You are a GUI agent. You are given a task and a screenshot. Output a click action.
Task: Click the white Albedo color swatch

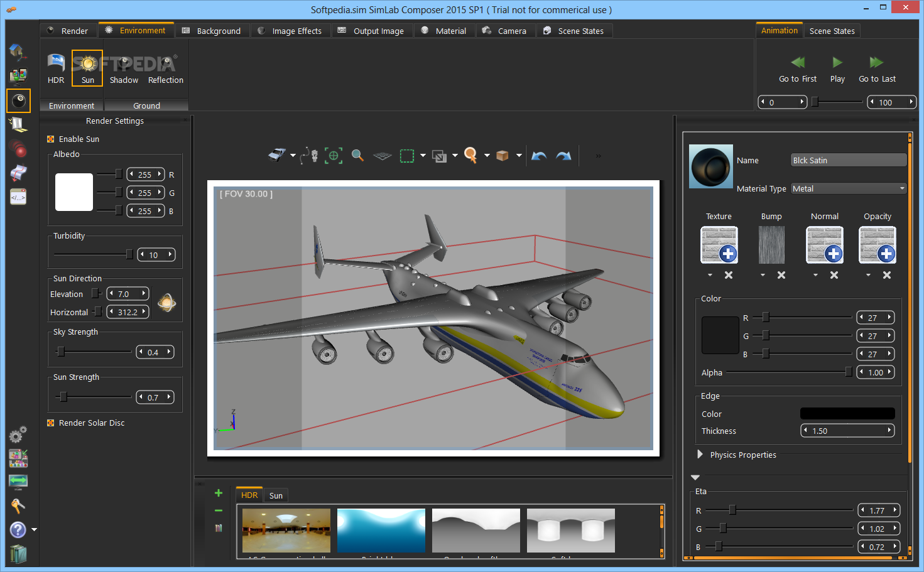point(74,192)
